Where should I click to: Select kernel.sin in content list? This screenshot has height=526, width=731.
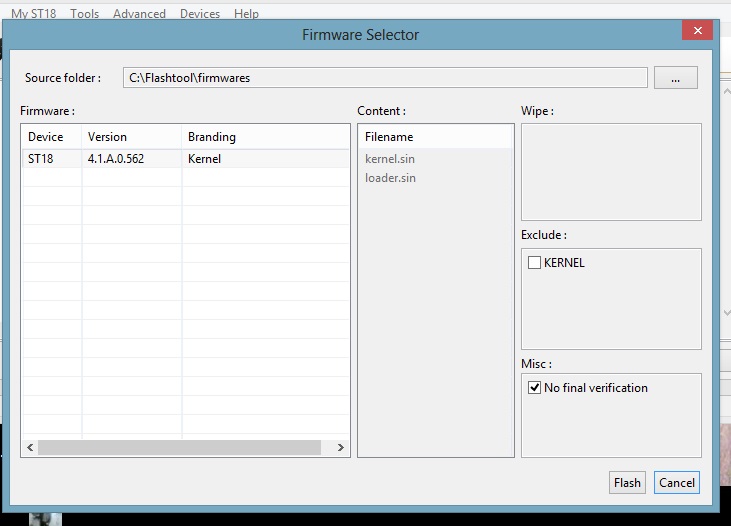pos(390,159)
